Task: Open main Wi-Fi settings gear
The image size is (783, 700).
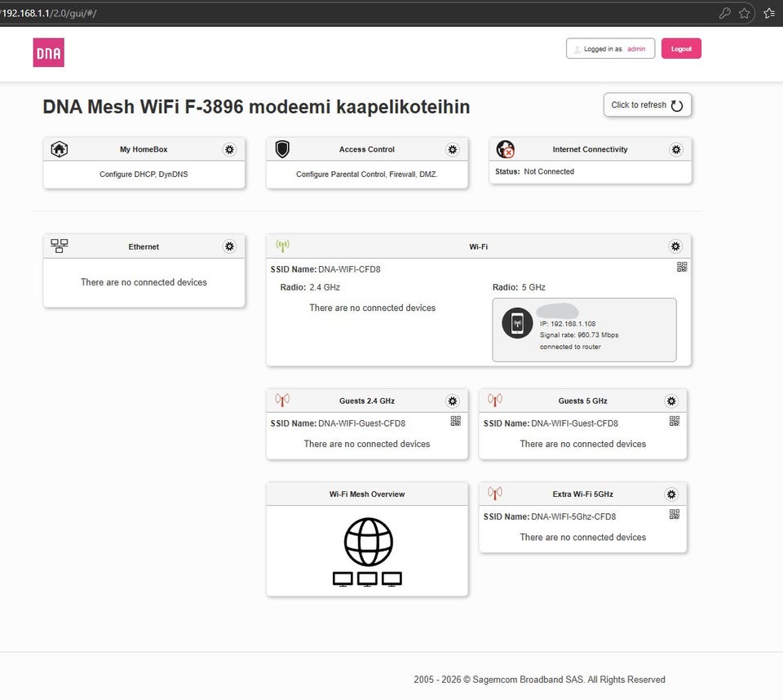Action: 675,246
